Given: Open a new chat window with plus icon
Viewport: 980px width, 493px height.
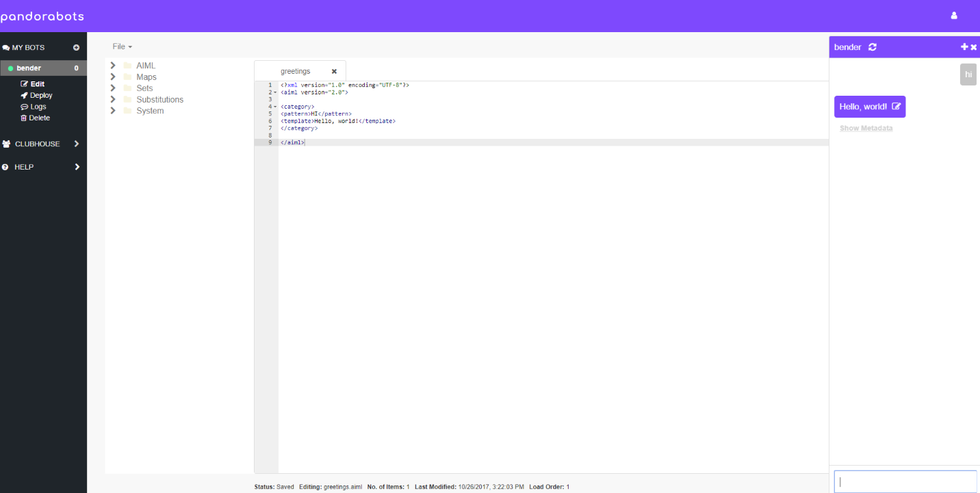Looking at the screenshot, I should [x=965, y=46].
